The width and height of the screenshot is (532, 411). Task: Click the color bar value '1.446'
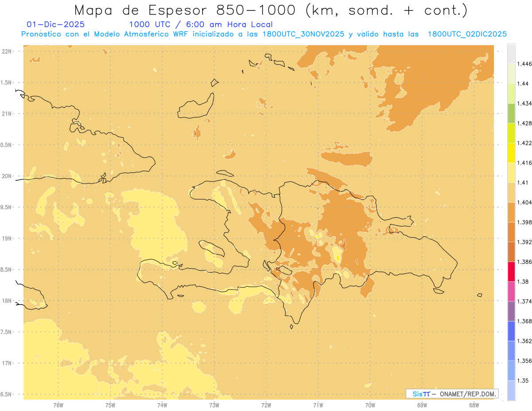click(524, 64)
